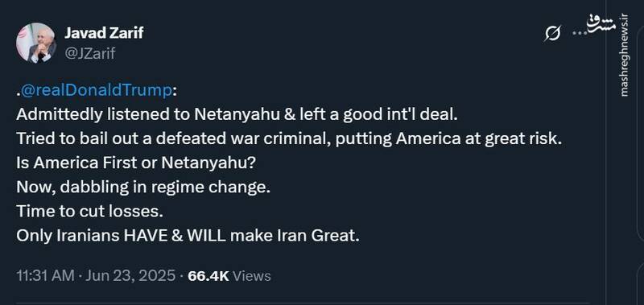Image resolution: width=644 pixels, height=305 pixels.
Task: Click the 11:31 AM timestamp
Action: (x=46, y=275)
